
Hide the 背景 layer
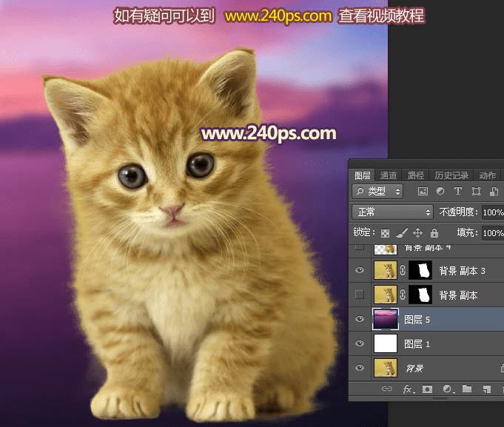(360, 367)
